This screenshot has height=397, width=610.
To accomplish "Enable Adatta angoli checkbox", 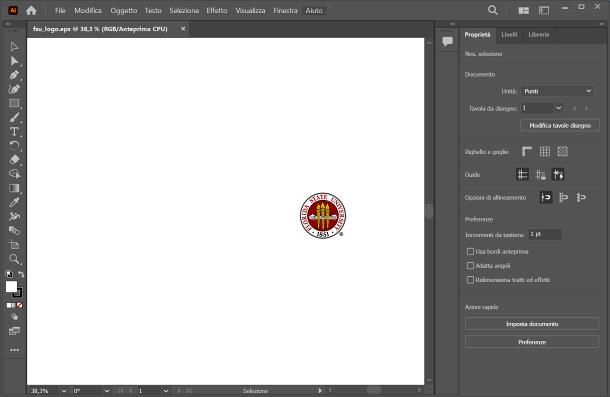I will coord(470,265).
